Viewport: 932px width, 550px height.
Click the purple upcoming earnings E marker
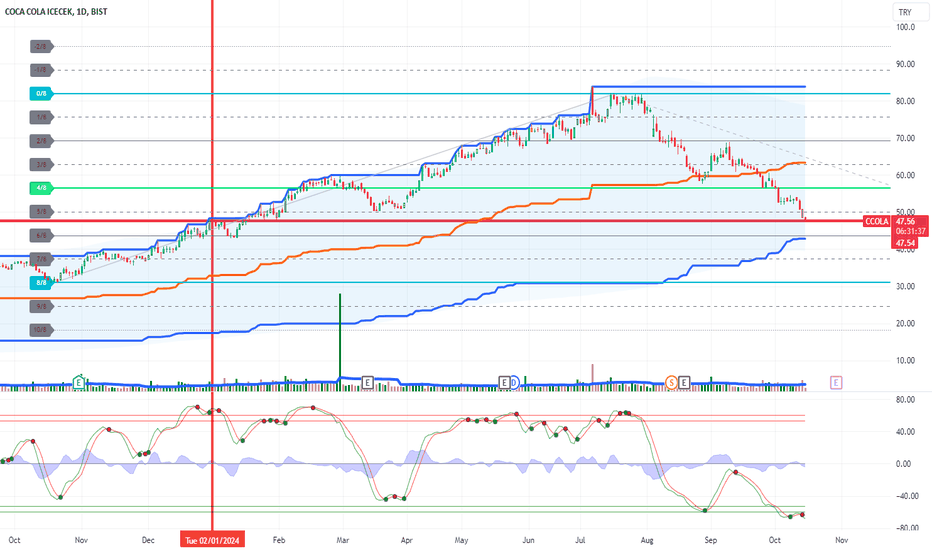click(836, 383)
